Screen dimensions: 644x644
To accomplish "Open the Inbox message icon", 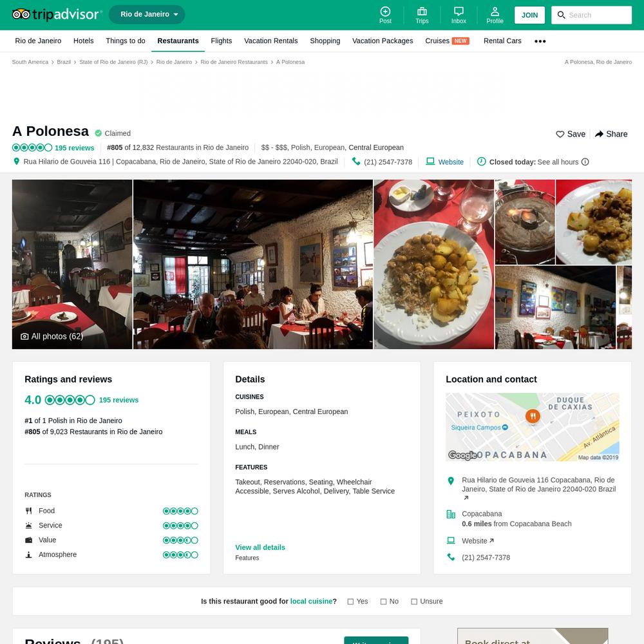I will coord(459,12).
